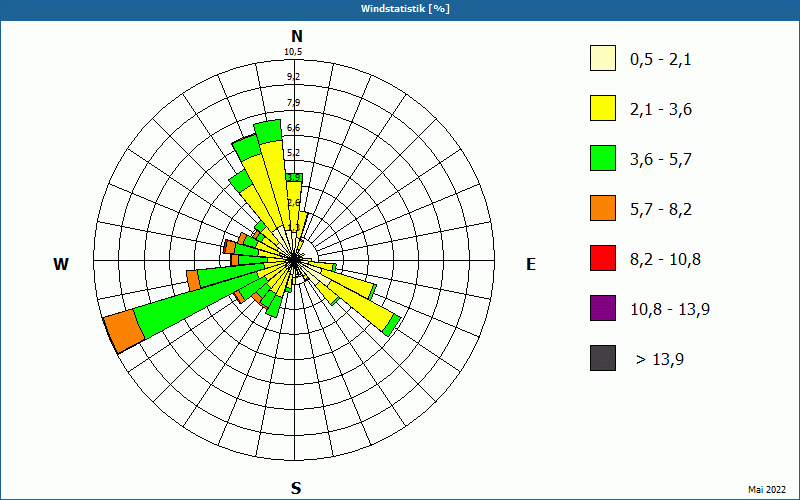Viewport: 800px width, 500px height.
Task: Click the red 8,2 - 10,8 legend swatch
Action: coord(603,258)
